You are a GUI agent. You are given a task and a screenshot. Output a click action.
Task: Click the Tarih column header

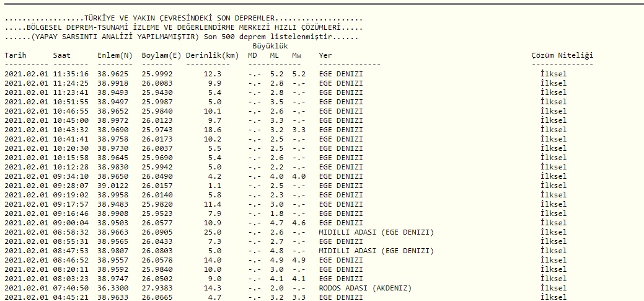tap(15, 55)
